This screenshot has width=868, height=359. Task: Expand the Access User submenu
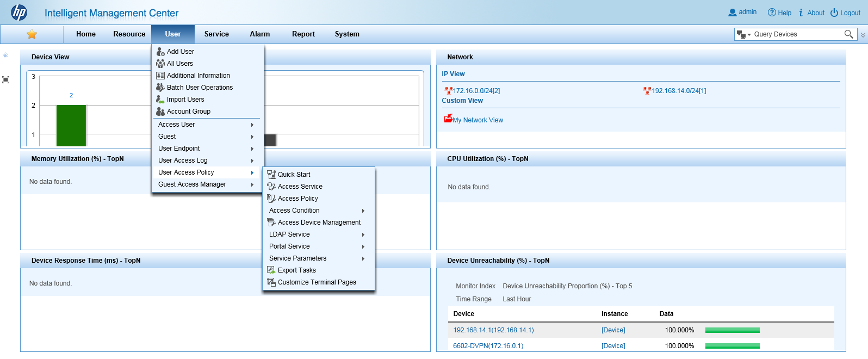(x=252, y=125)
